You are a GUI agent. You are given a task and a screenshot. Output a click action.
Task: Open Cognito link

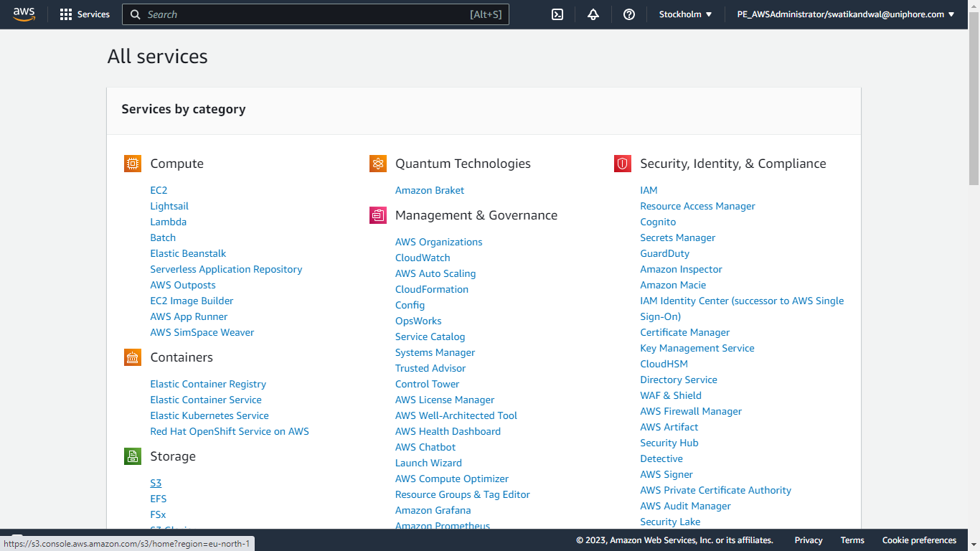[658, 222]
